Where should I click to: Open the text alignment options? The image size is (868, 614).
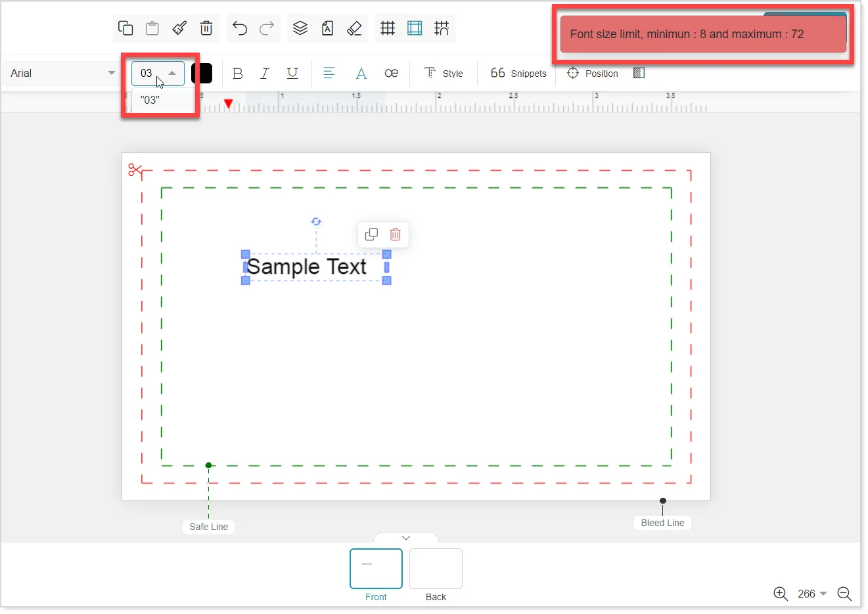(329, 74)
